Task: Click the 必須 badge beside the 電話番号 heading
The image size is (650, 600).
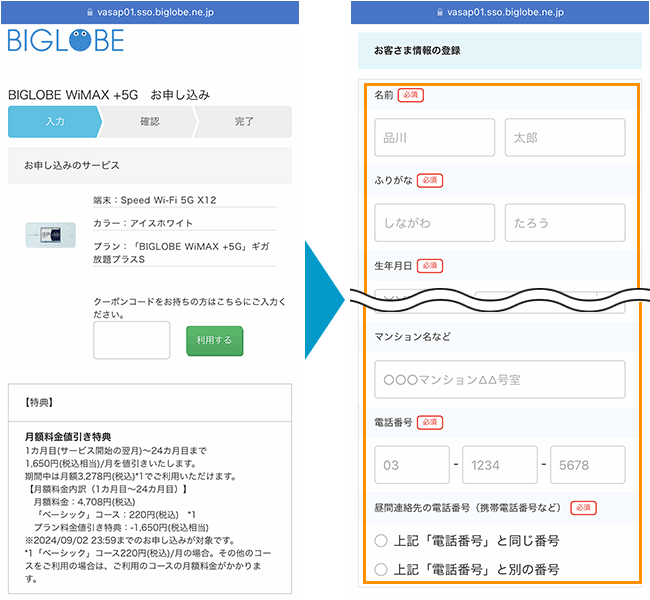Action: click(x=430, y=422)
